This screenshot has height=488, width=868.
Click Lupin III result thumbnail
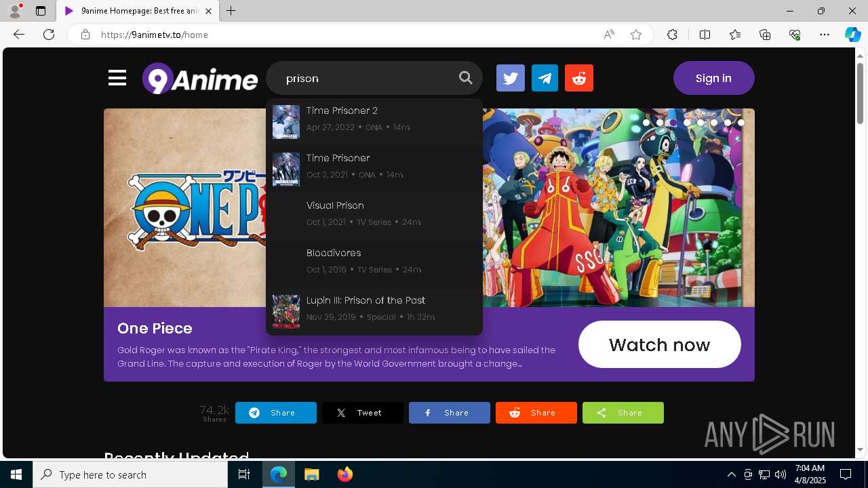(286, 312)
